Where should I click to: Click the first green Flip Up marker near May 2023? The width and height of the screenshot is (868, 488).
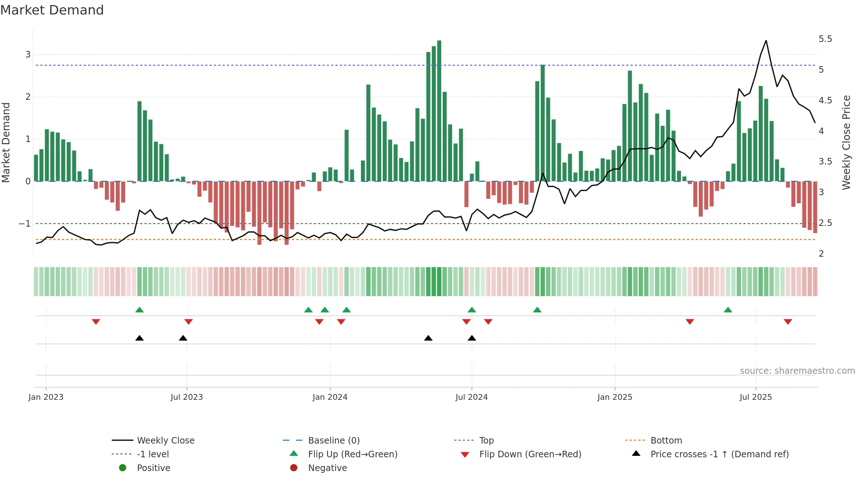(x=140, y=310)
